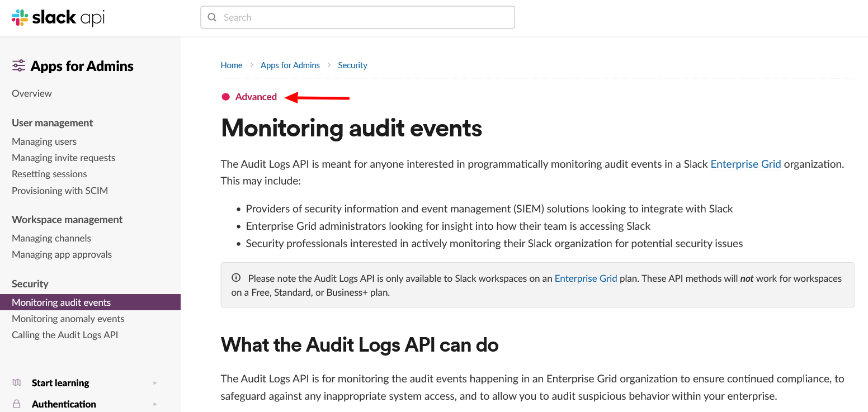Open the Security breadcrumb link
Viewport: 868px width, 412px height.
352,65
